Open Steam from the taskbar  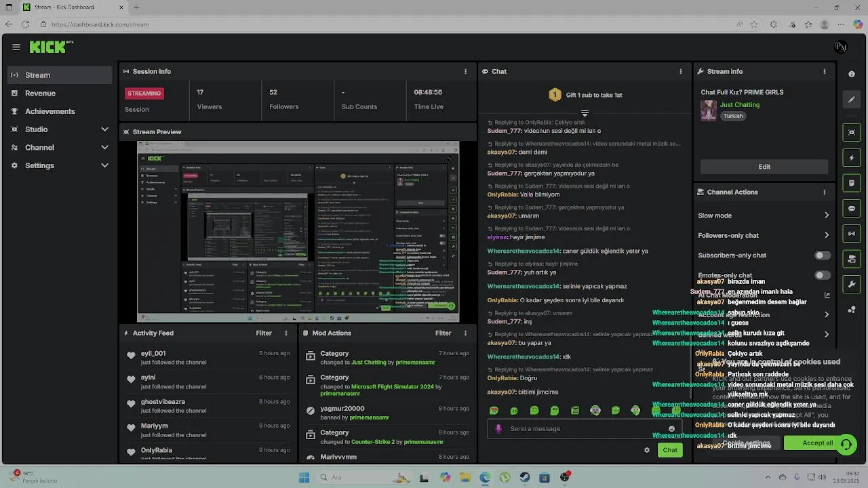tap(525, 478)
